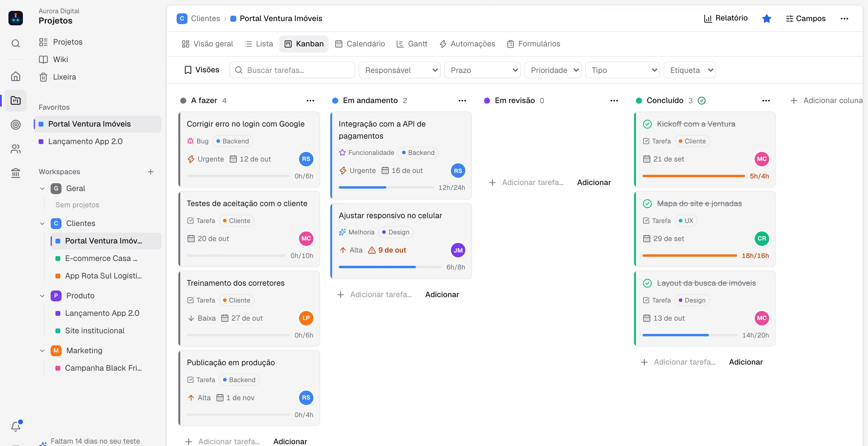Focus the Buscar tarefas search field
This screenshot has width=868, height=446.
292,70
